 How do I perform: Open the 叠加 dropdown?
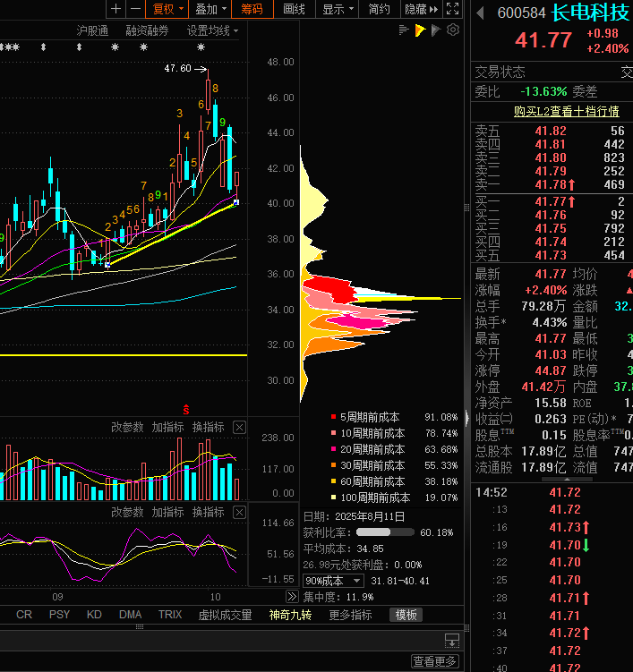pyautogui.click(x=210, y=9)
